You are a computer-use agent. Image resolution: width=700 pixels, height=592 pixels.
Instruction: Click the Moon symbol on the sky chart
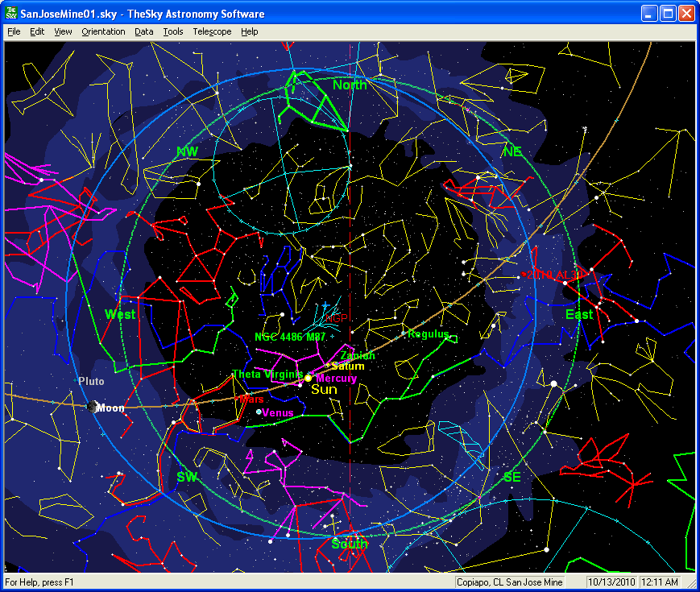pos(92,407)
